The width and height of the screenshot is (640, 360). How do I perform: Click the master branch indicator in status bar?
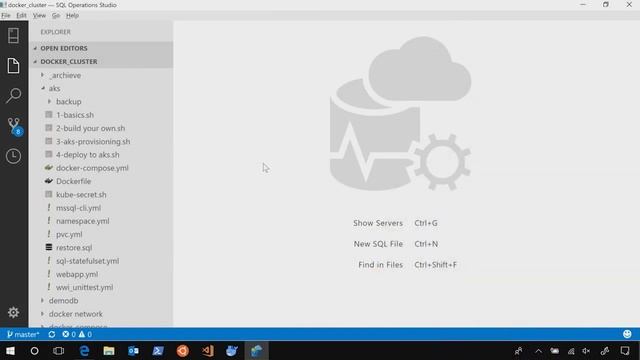(x=23, y=334)
